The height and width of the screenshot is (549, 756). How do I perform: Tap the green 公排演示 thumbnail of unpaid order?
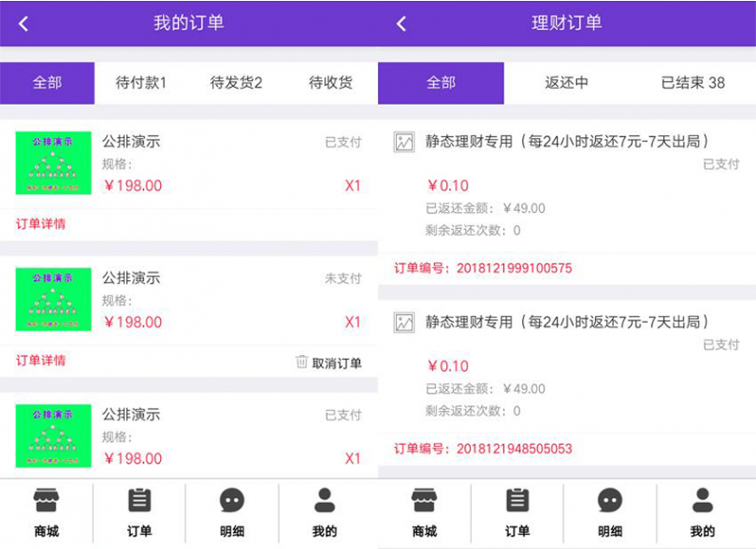pos(53,300)
